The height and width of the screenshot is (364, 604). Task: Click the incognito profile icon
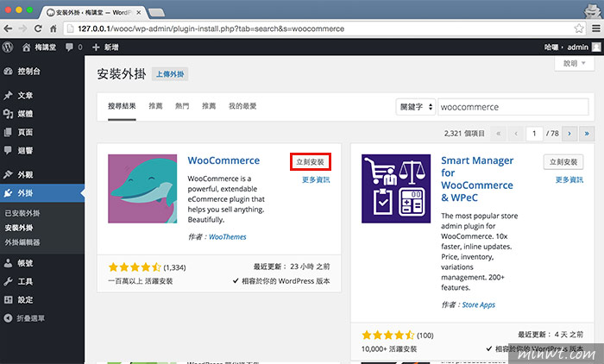(592, 10)
